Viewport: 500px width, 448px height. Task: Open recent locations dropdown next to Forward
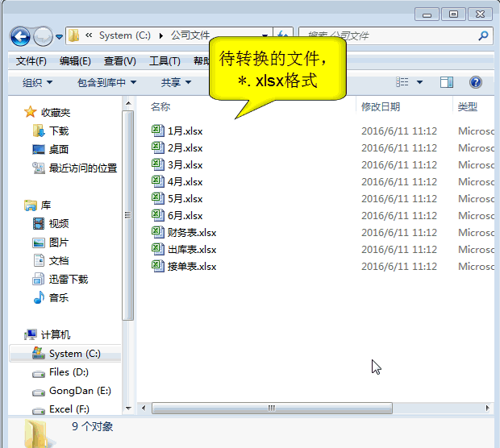click(x=59, y=36)
